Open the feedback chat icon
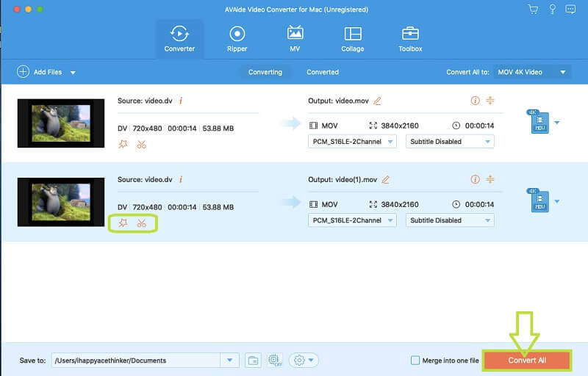The height and width of the screenshot is (376, 588). (x=570, y=9)
